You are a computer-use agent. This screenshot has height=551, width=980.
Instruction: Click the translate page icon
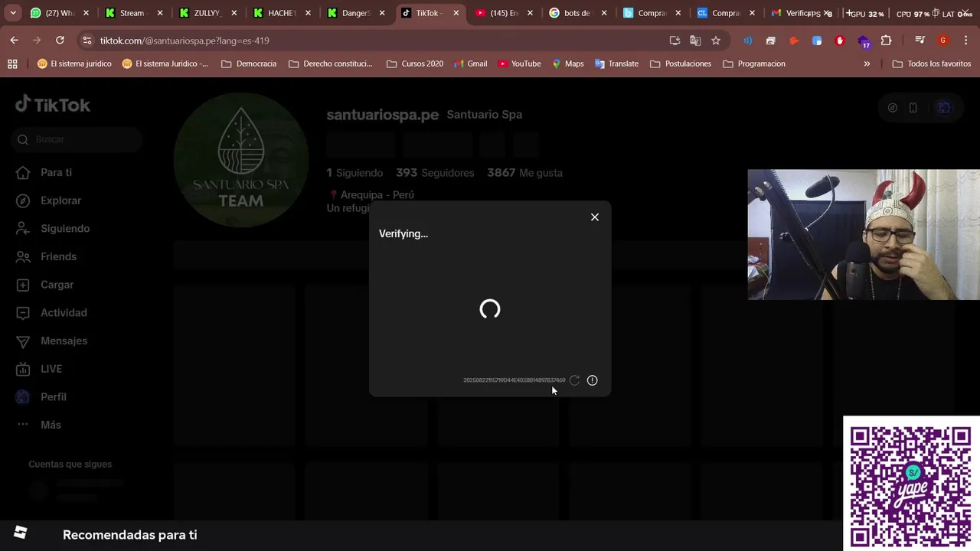click(695, 41)
